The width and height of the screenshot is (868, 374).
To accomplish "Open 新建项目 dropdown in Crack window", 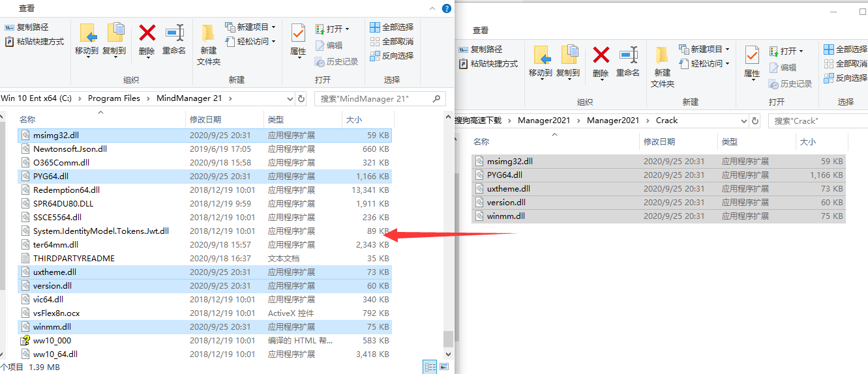I will coord(704,50).
